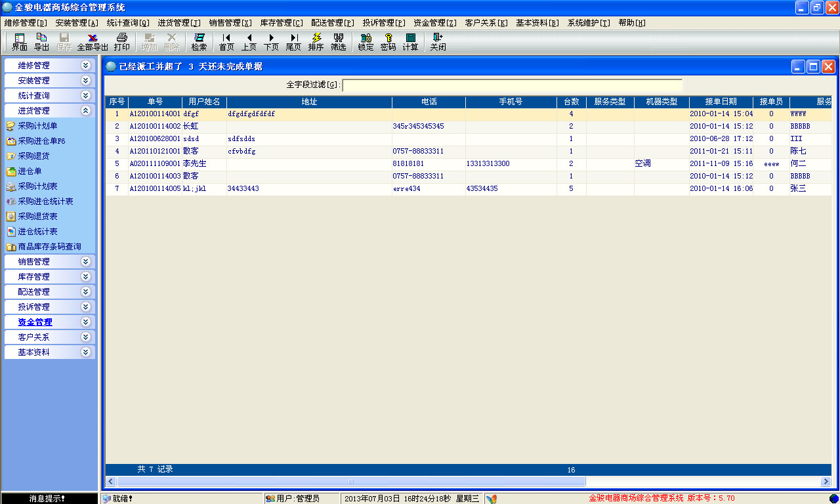Click the table's right scroll arrow
840x504 pixels.
click(826, 482)
